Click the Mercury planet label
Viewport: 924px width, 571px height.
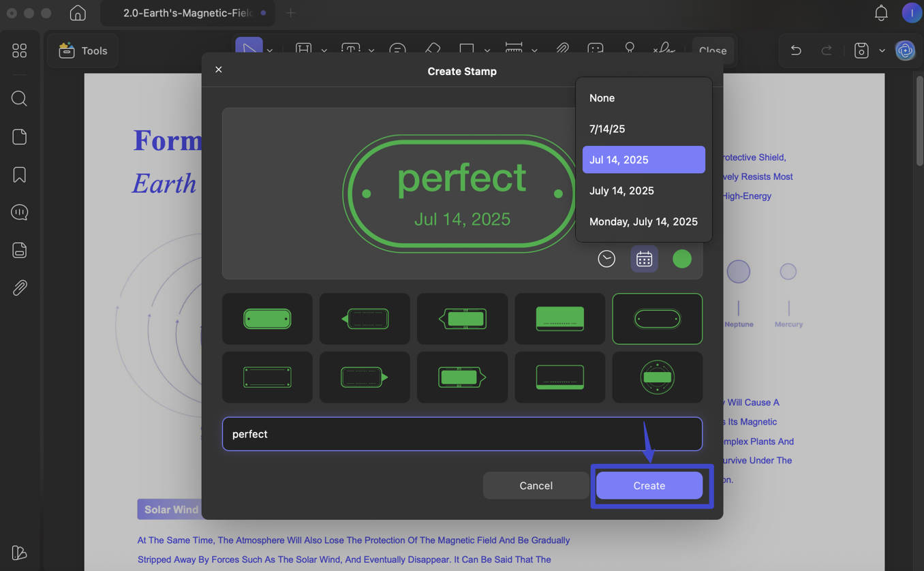click(788, 324)
